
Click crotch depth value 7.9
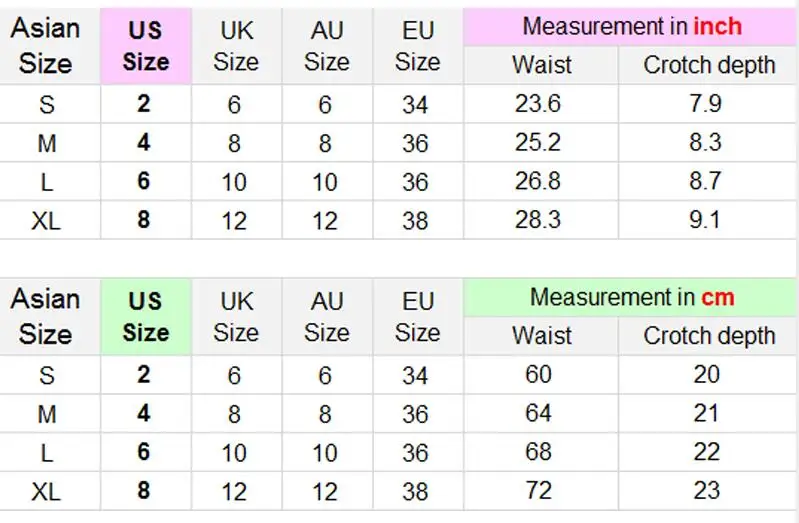(x=706, y=104)
